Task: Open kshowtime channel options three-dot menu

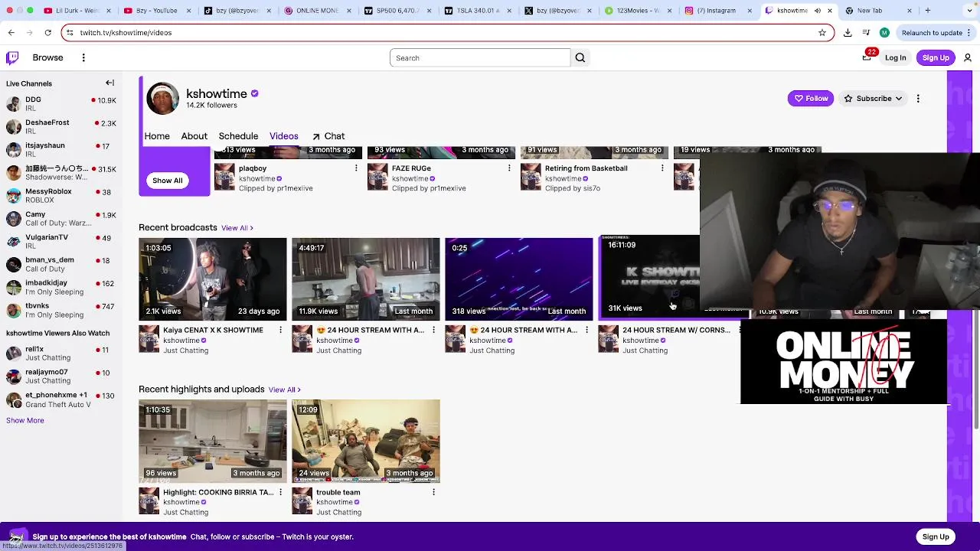Action: tap(918, 98)
